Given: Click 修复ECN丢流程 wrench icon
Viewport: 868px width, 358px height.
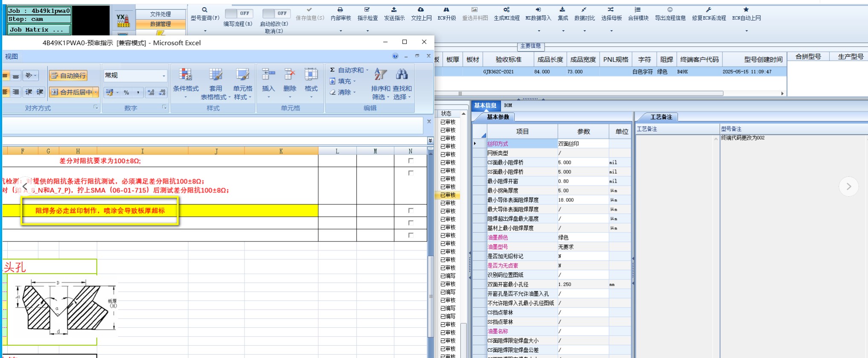Looking at the screenshot, I should click(708, 9).
